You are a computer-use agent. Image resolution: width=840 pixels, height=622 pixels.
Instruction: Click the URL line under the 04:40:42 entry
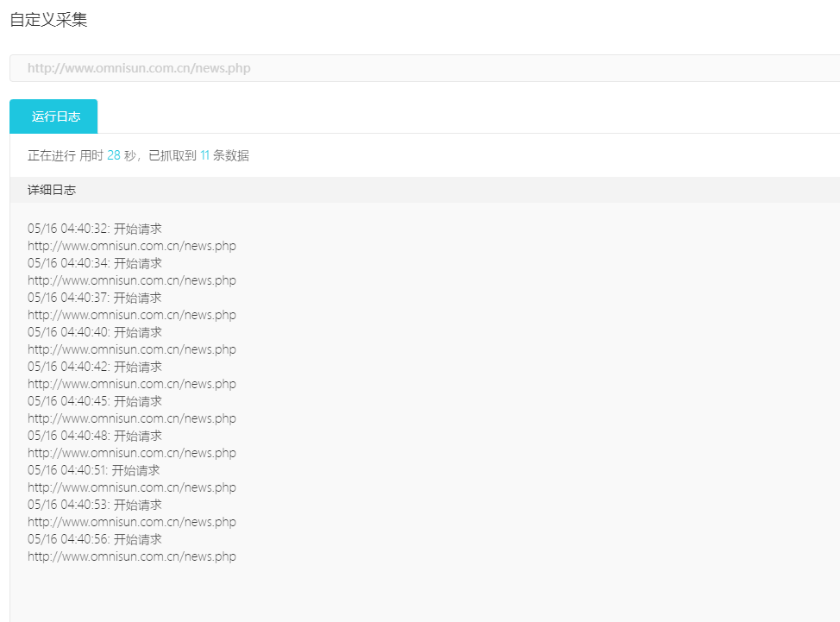click(132, 384)
